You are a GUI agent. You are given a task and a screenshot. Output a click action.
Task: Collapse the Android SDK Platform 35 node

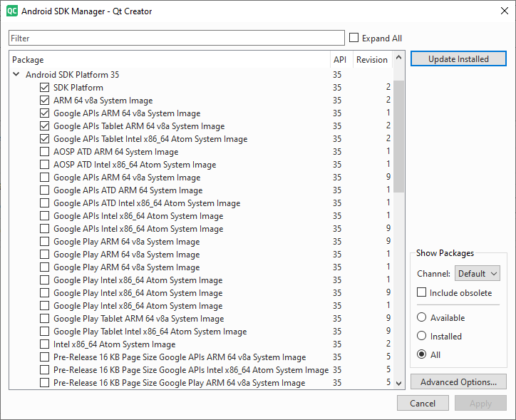click(x=16, y=74)
